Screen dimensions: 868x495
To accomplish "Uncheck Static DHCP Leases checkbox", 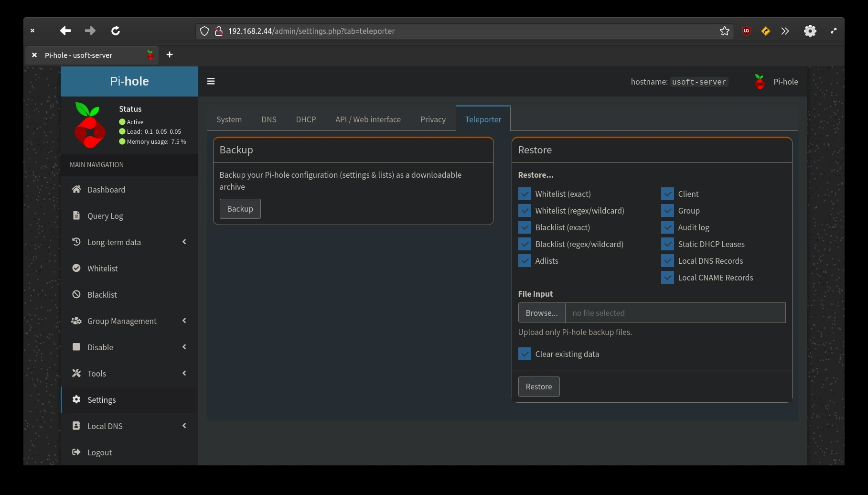I will (x=667, y=244).
